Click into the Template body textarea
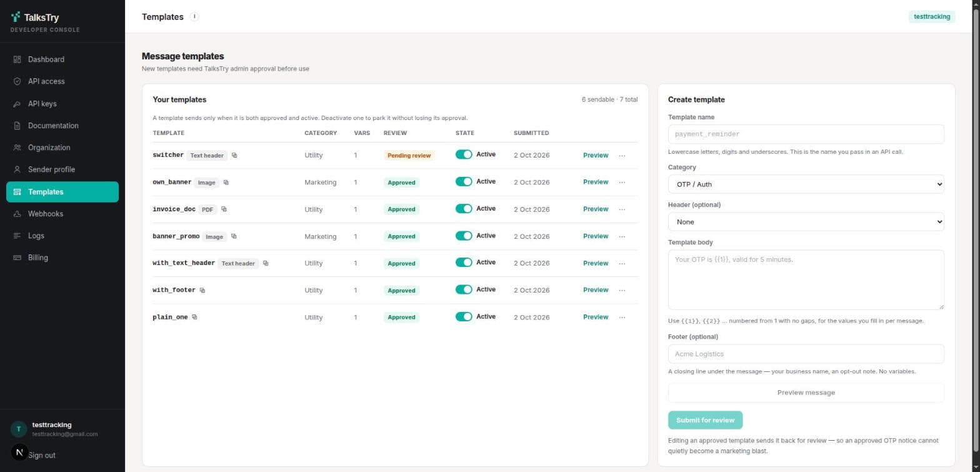This screenshot has height=472, width=980. click(806, 279)
